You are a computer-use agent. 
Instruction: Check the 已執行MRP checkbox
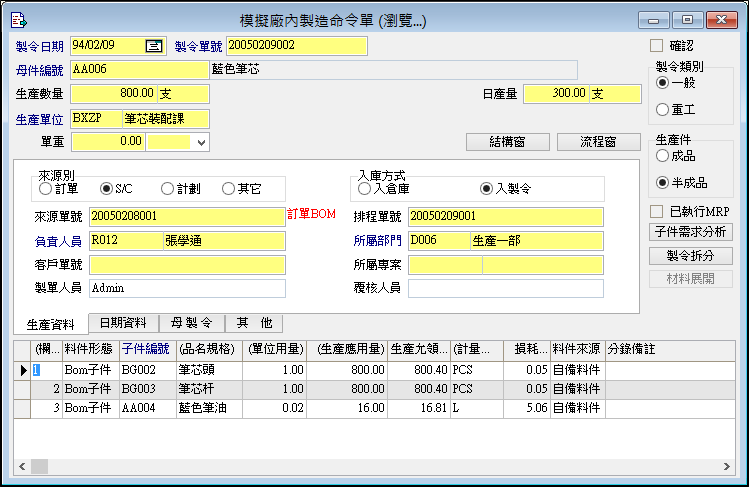click(x=656, y=211)
